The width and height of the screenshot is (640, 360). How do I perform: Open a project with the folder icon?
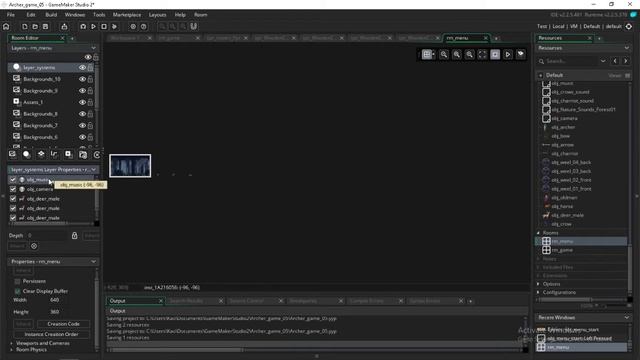tap(35, 27)
